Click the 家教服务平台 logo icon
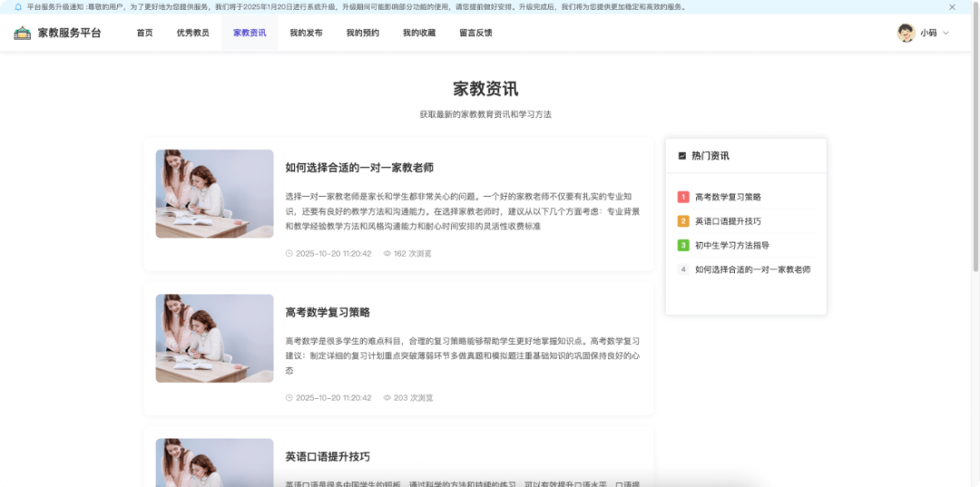 tap(23, 33)
